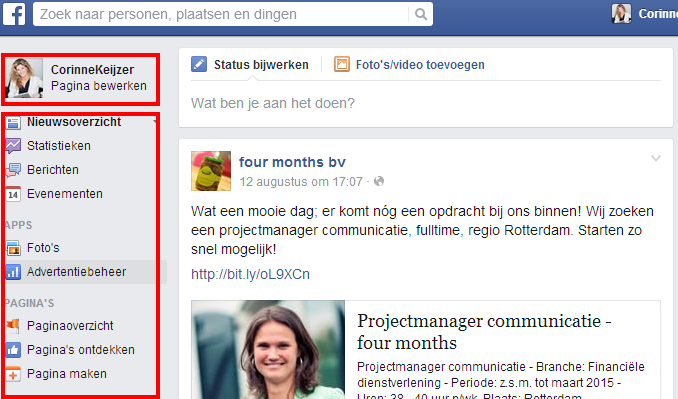Click the Status bijwerken pencil icon
Screen dimensions: 678x399
tap(199, 64)
